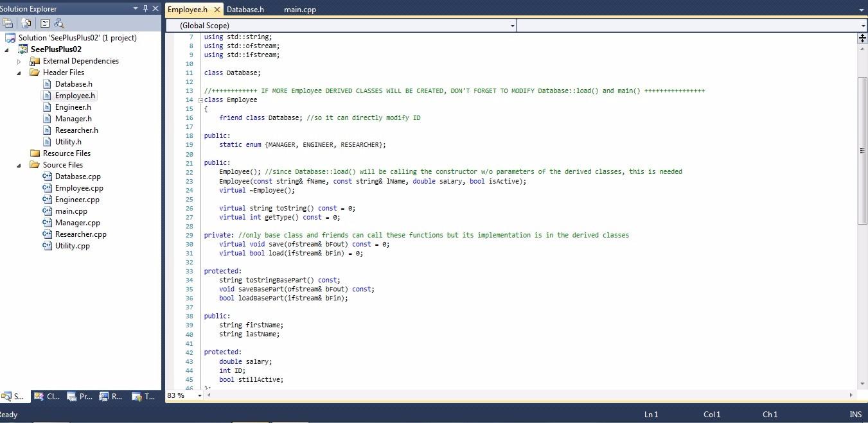Click the Ready status text
868x423 pixels.
tap(8, 415)
